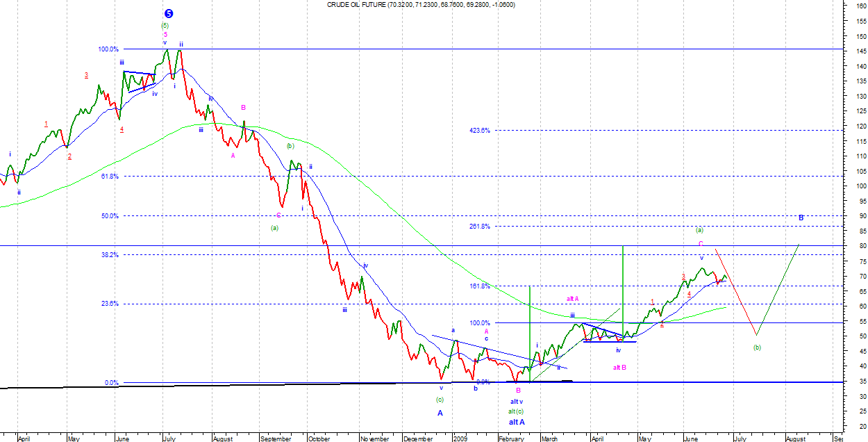Click the November label on the time axis
The height and width of the screenshot is (442, 868).
tap(374, 439)
